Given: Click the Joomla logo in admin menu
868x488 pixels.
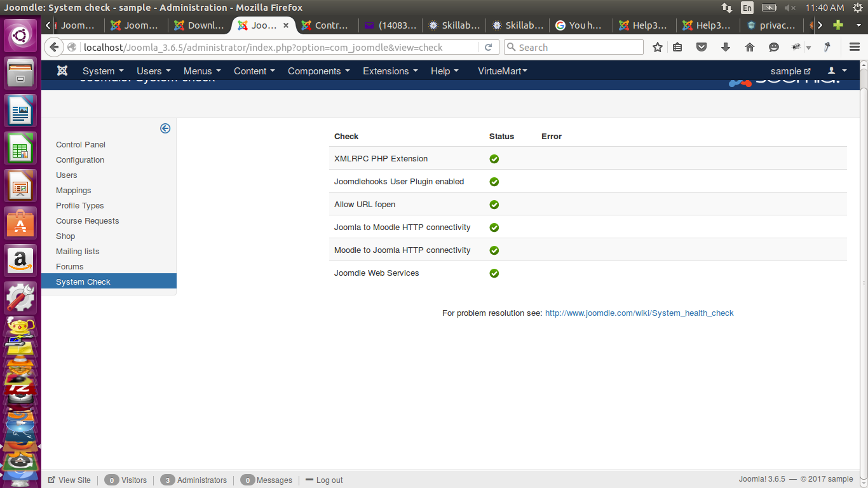Looking at the screenshot, I should coord(62,71).
